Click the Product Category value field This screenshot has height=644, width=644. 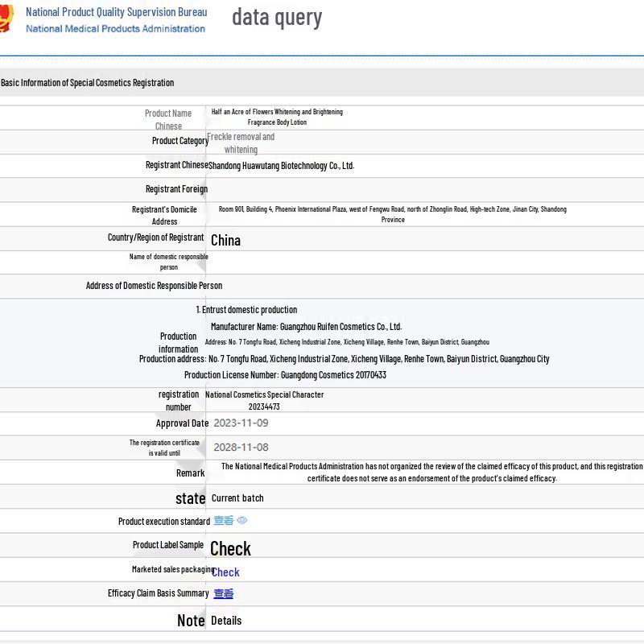241,142
